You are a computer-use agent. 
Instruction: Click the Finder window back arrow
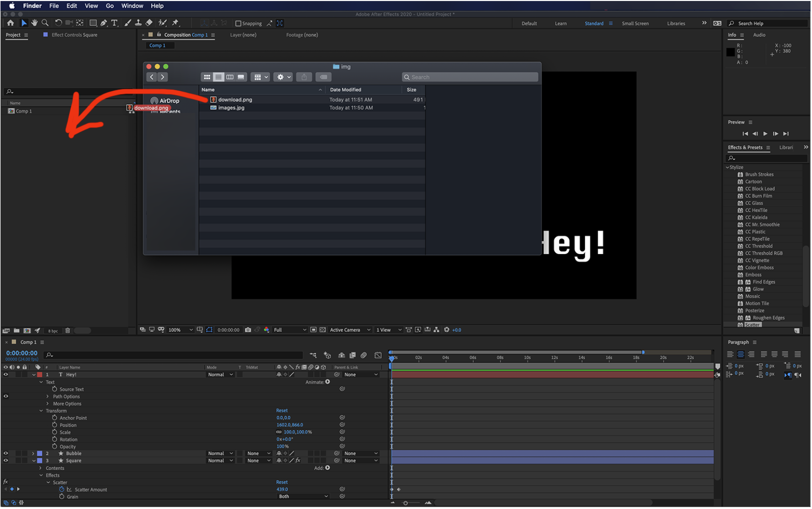click(x=152, y=77)
